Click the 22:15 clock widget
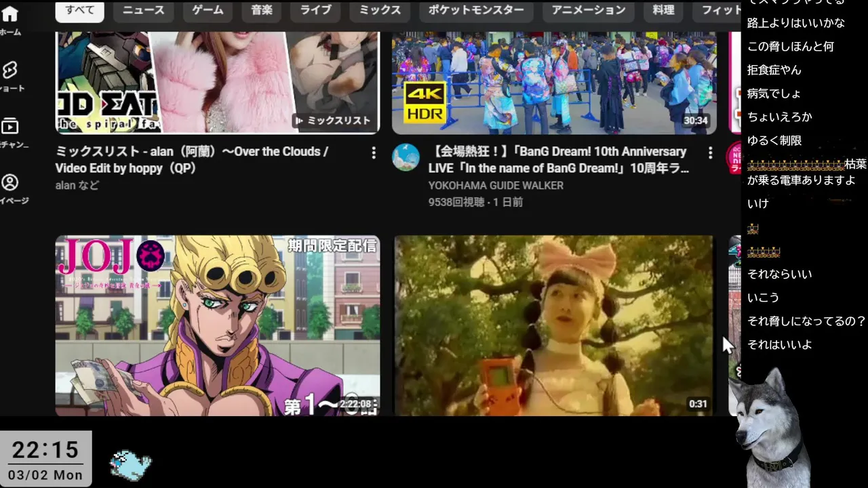This screenshot has width=868, height=488. pos(45,459)
